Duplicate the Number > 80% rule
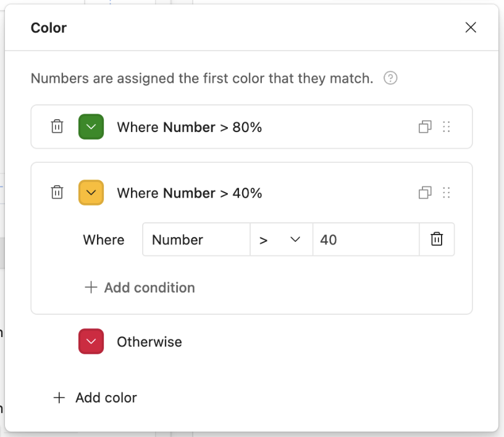The image size is (504, 437). 425,127
